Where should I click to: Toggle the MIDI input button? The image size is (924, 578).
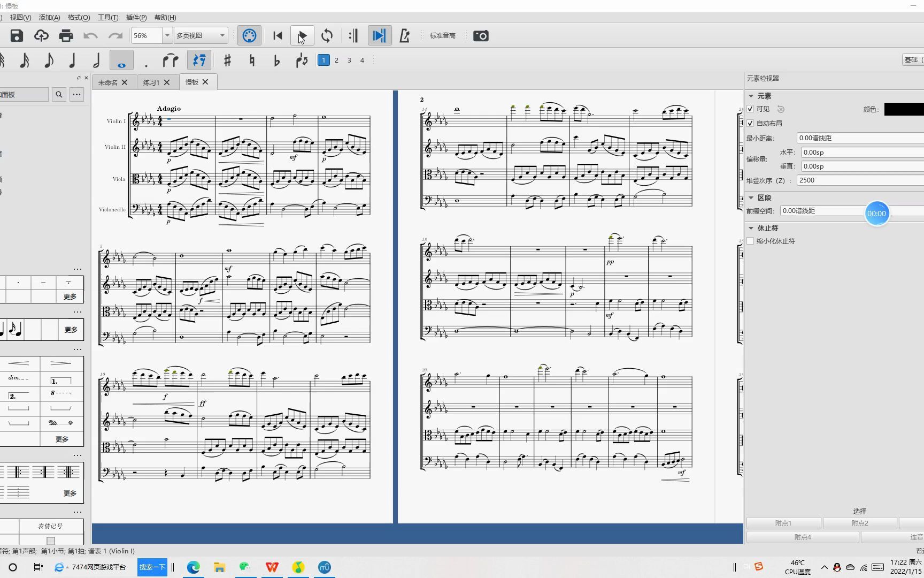tap(249, 36)
